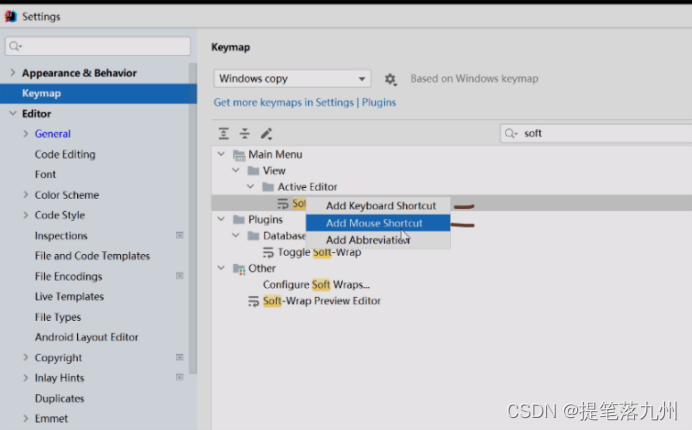The image size is (692, 430).
Task: Collapse the Active Editor tree node
Action: click(x=250, y=187)
